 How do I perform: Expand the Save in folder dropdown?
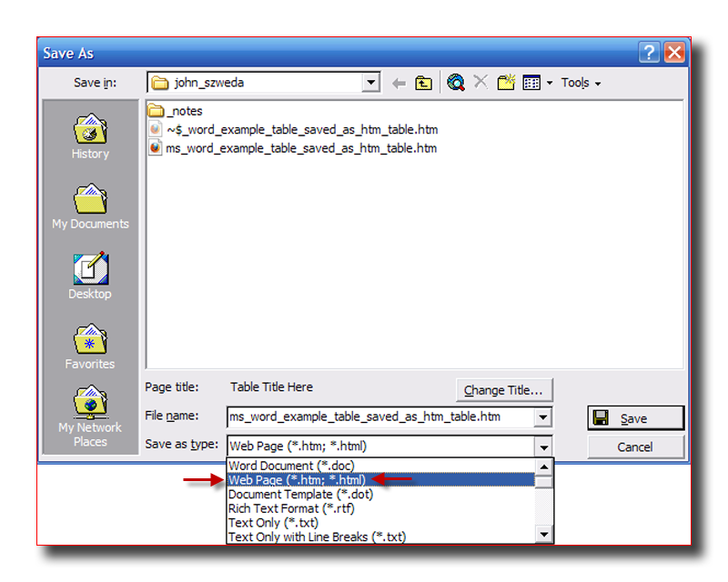[369, 83]
